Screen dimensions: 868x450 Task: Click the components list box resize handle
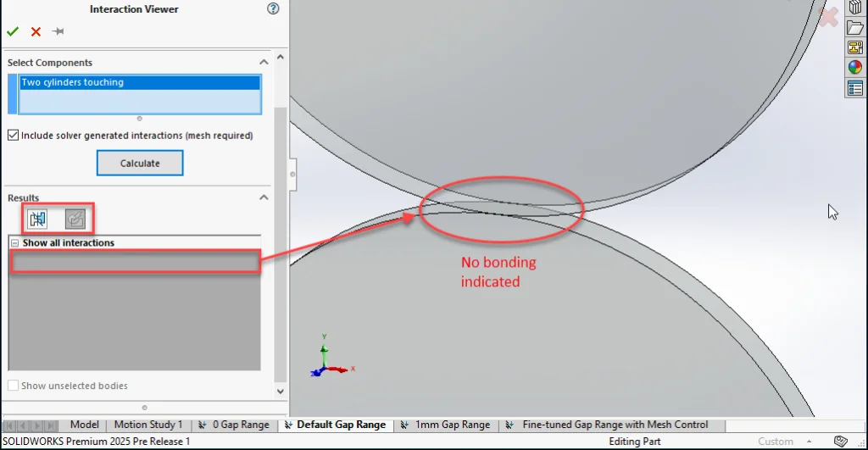(140, 119)
